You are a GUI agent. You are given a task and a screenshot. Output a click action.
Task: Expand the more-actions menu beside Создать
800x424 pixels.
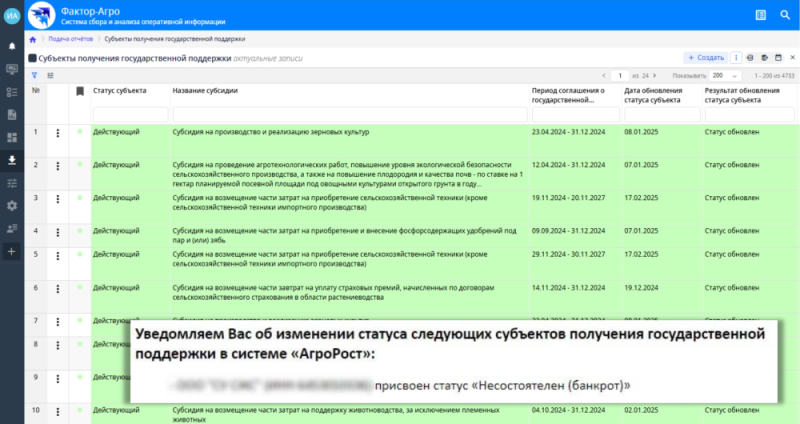(x=736, y=58)
